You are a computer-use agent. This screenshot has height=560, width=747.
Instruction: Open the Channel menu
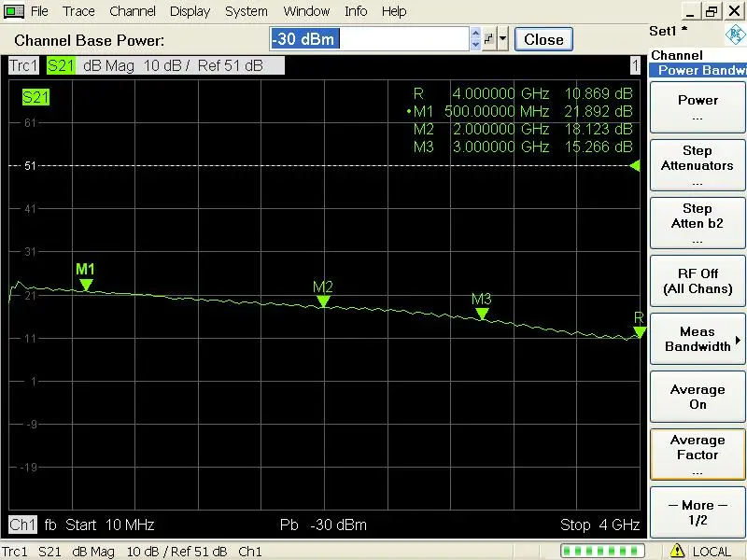tap(133, 11)
